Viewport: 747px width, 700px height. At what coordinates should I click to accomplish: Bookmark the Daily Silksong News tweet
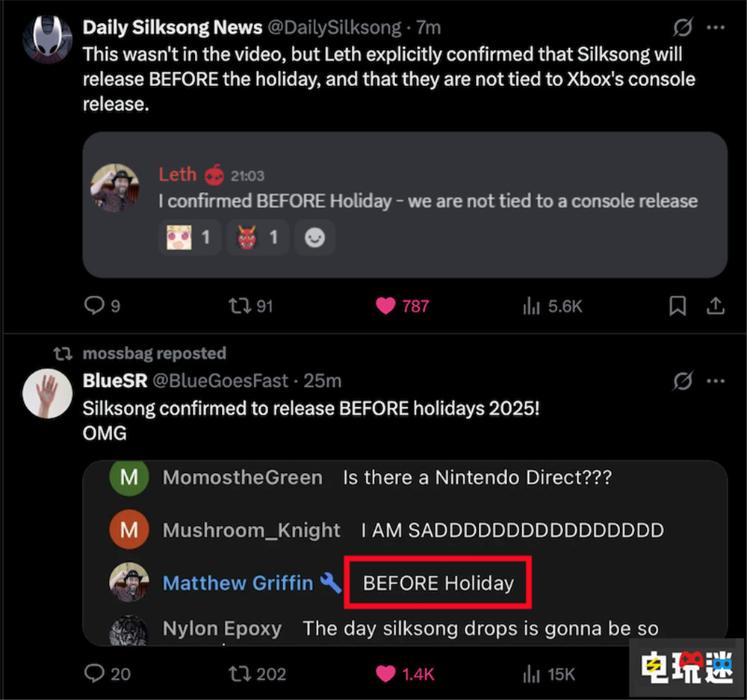[678, 306]
